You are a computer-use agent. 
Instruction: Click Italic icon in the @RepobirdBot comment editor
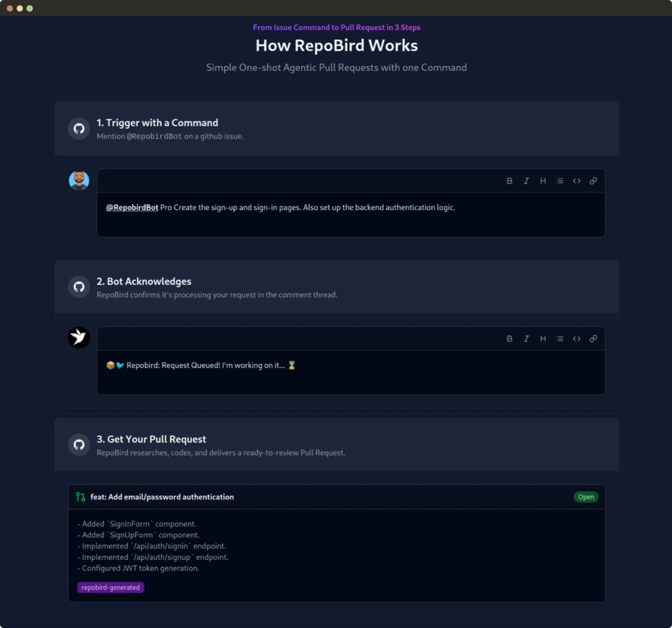click(526, 181)
